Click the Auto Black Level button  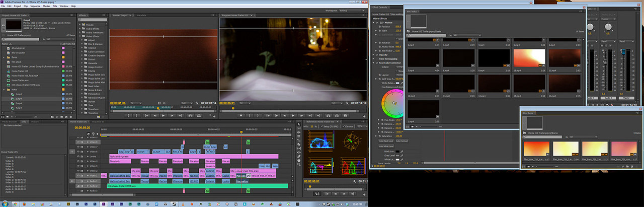click(x=386, y=141)
